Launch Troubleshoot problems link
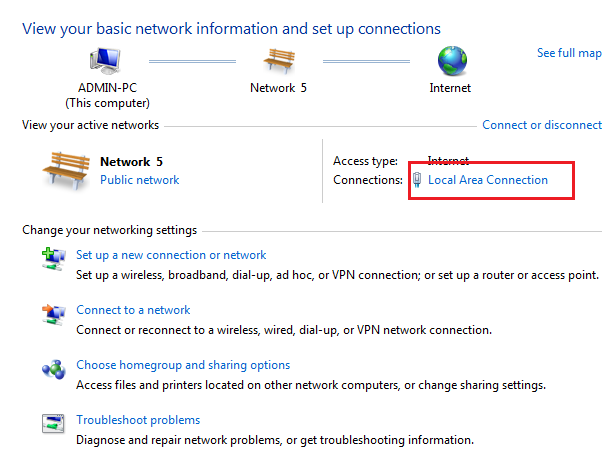The width and height of the screenshot is (616, 456). (x=138, y=420)
